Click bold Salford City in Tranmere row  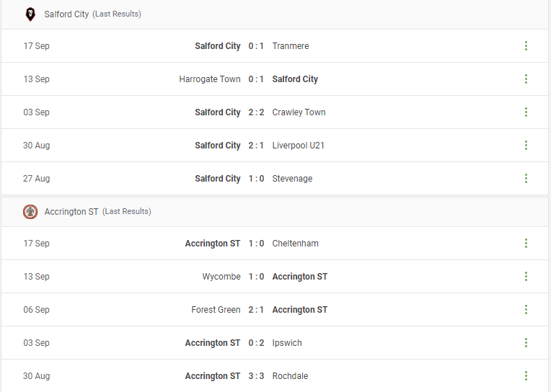[218, 46]
